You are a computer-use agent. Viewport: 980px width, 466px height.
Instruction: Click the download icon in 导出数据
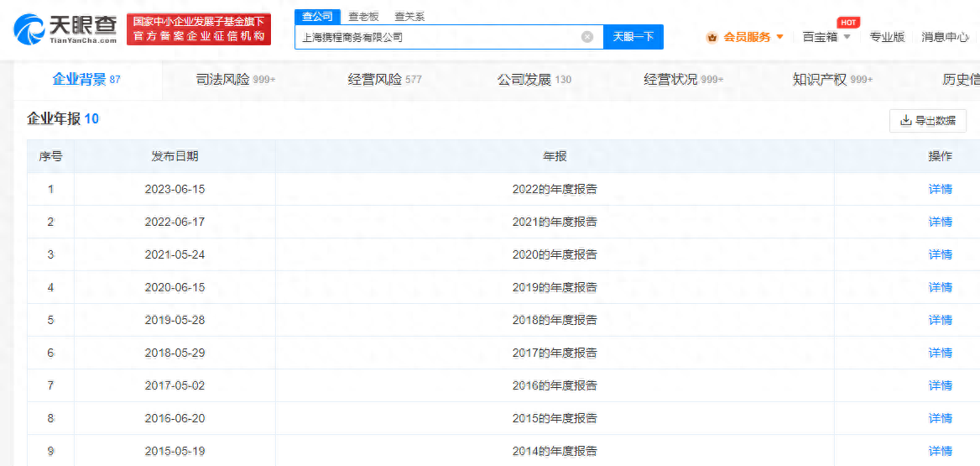905,121
